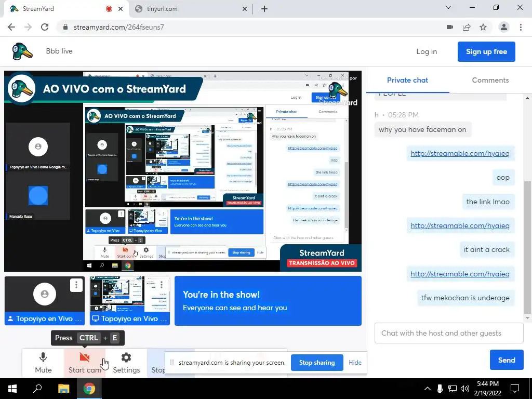532x399 pixels.
Task: Open Windows notification center
Action: point(515,389)
